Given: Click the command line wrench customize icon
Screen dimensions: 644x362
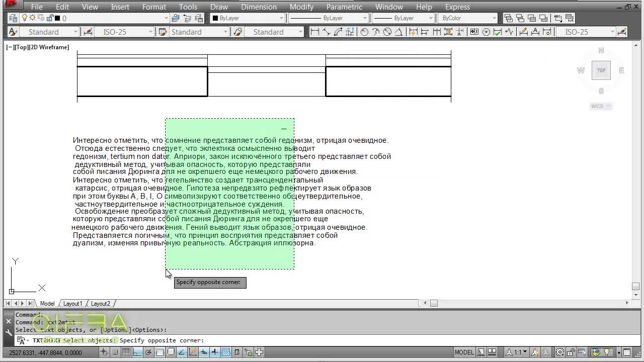Looking at the screenshot, I should coord(9,332).
